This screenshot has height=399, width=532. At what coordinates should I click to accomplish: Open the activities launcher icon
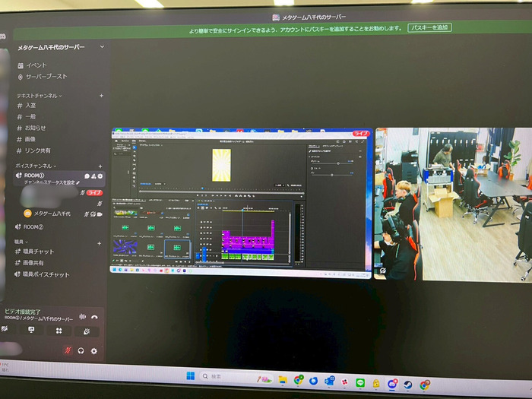[x=59, y=331]
